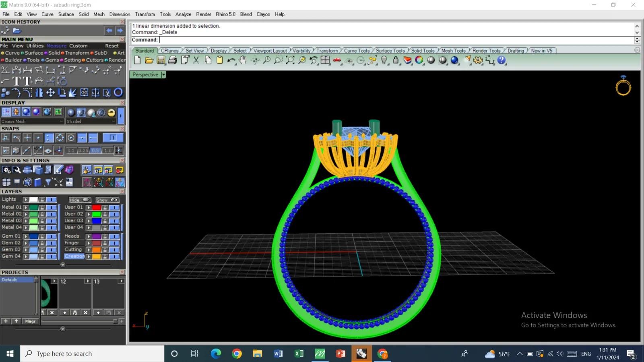Click the Cut scissors icon
Screen dimensions: 644x362
pos(196,60)
